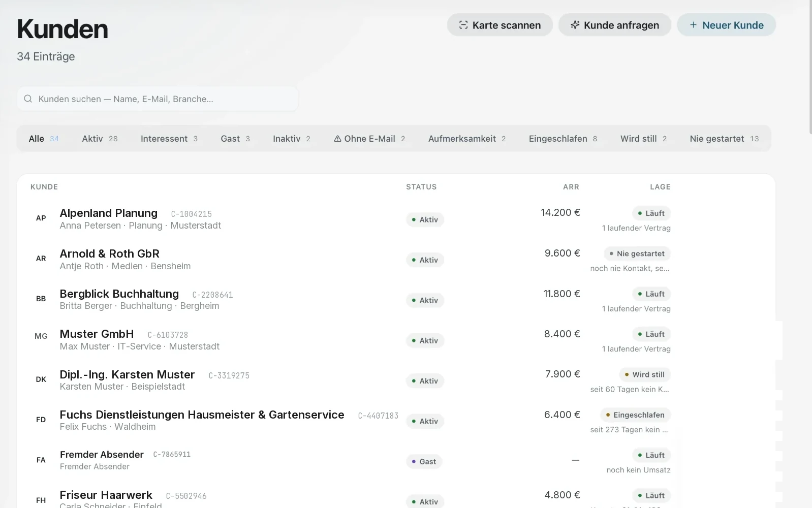
Task: Click the magnifier icon in the search field
Action: [x=28, y=99]
